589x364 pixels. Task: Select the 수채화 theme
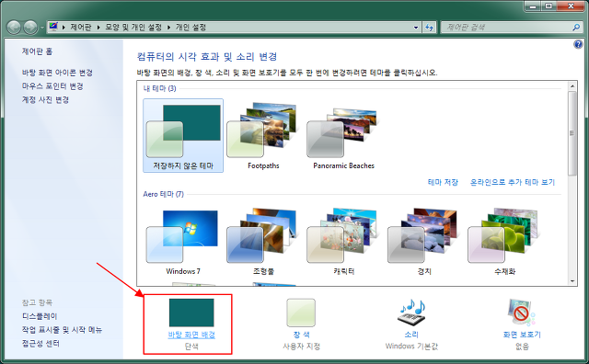504,242
